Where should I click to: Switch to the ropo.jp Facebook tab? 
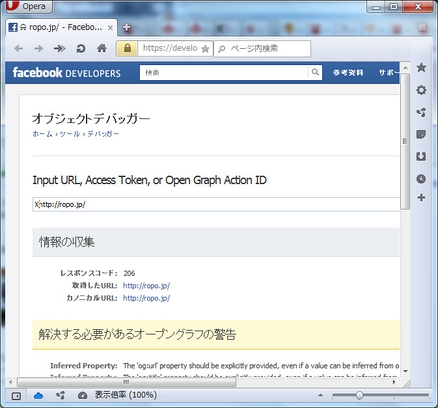click(x=61, y=27)
